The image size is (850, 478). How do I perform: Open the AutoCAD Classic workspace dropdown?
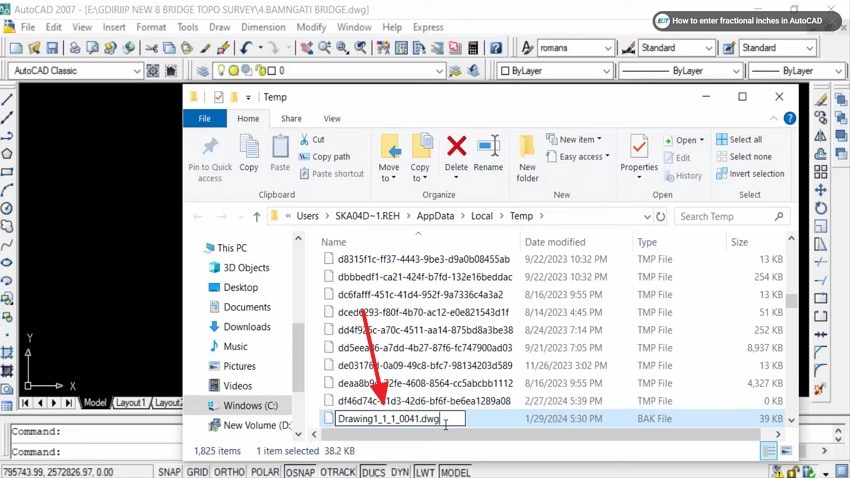pyautogui.click(x=137, y=71)
